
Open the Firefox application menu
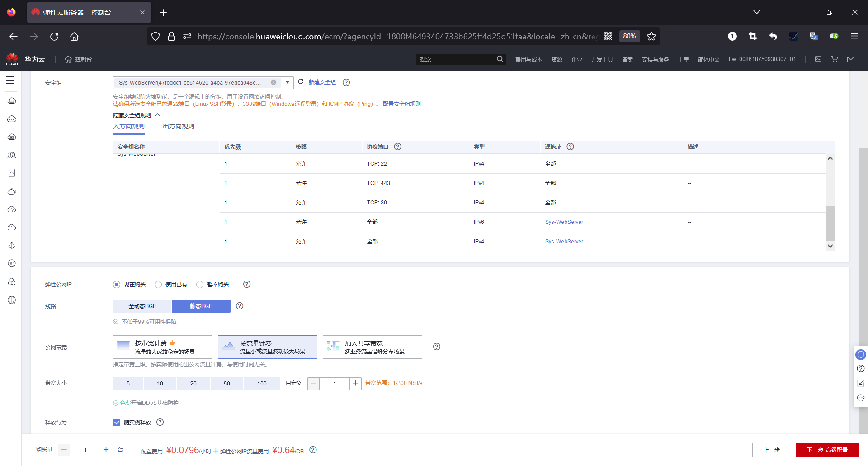854,36
